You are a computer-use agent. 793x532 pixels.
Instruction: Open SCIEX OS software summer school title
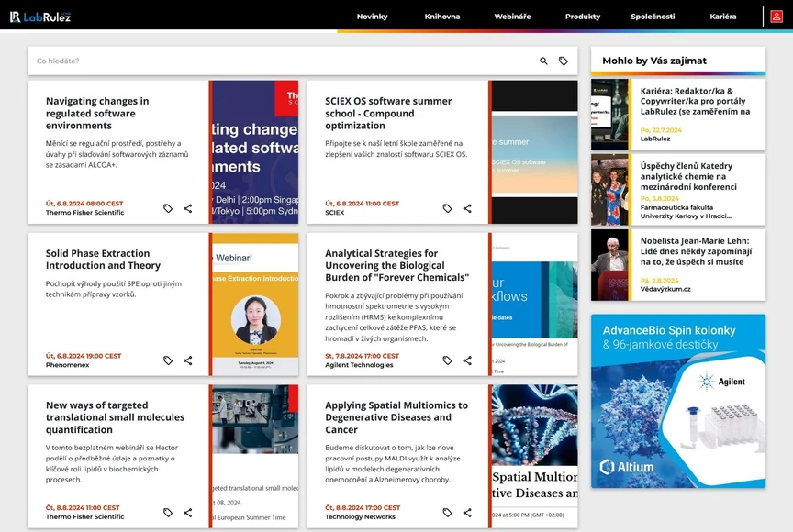(x=388, y=113)
